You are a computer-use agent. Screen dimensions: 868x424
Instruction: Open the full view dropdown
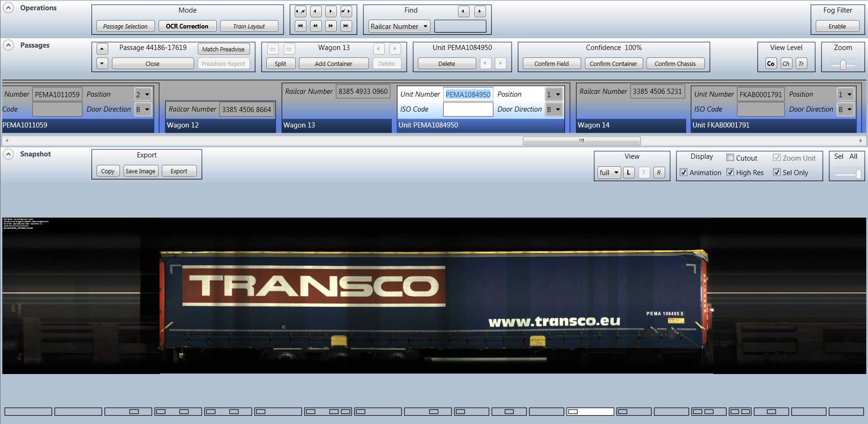pyautogui.click(x=609, y=173)
